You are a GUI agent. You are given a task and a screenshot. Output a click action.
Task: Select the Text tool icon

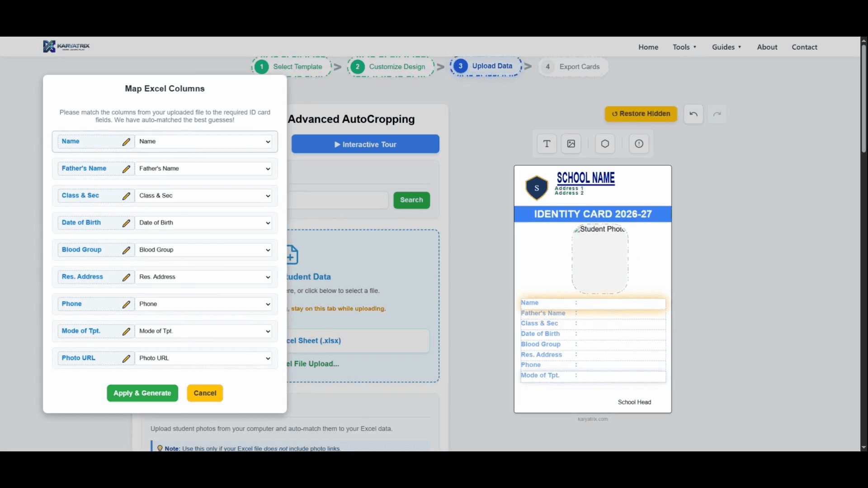(x=547, y=144)
